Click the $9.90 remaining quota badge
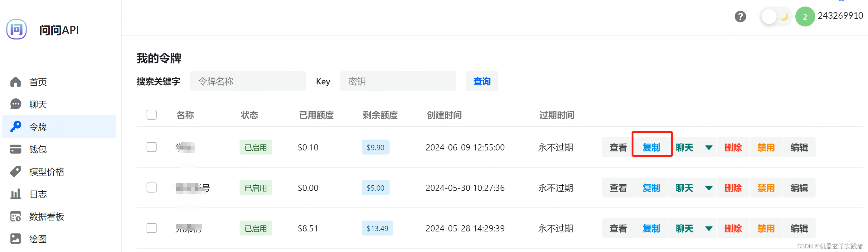Viewport: 868px width, 252px height. coord(376,147)
